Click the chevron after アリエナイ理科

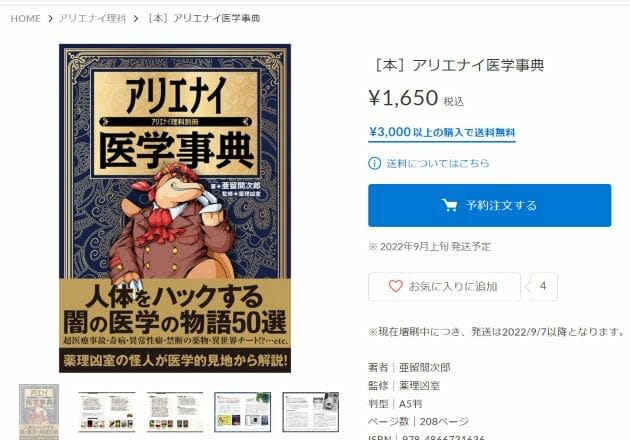tap(136, 18)
